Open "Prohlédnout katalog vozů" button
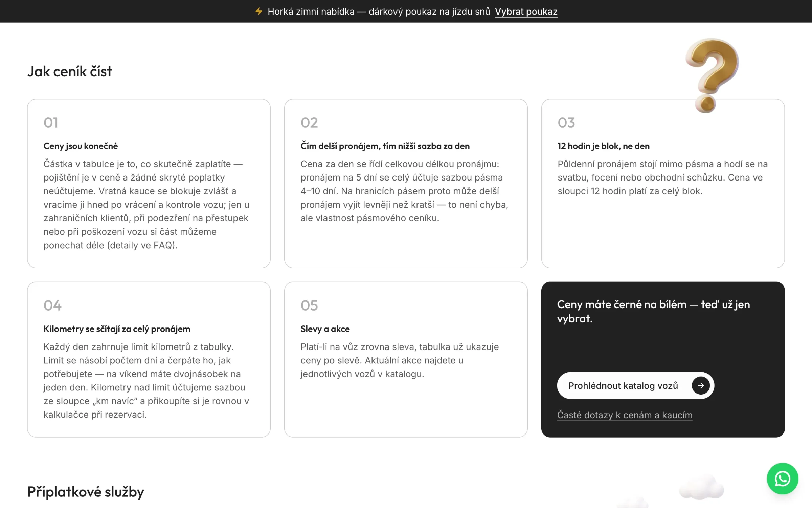The image size is (812, 508). click(x=635, y=385)
